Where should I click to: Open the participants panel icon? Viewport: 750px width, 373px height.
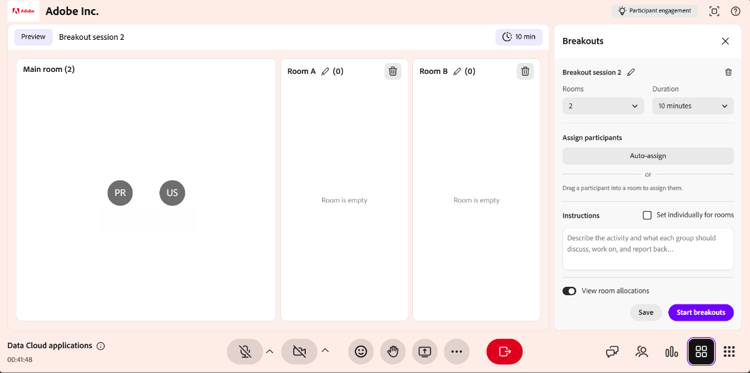tap(641, 352)
